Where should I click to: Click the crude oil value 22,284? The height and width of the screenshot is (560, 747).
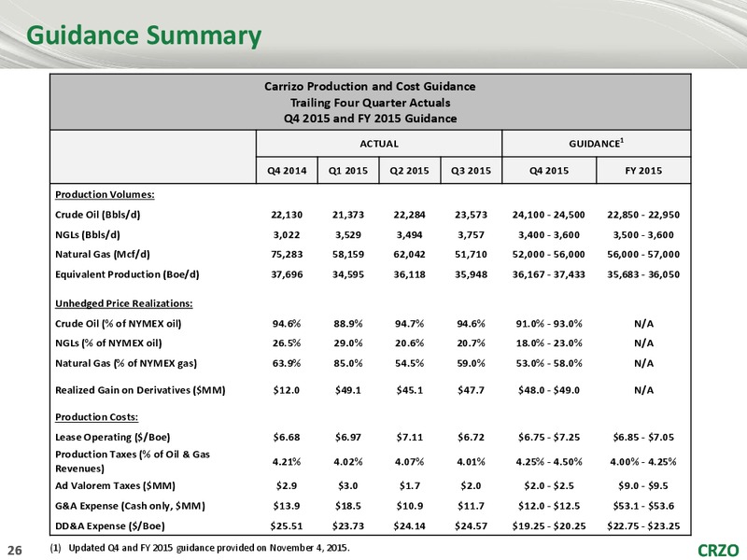409,215
